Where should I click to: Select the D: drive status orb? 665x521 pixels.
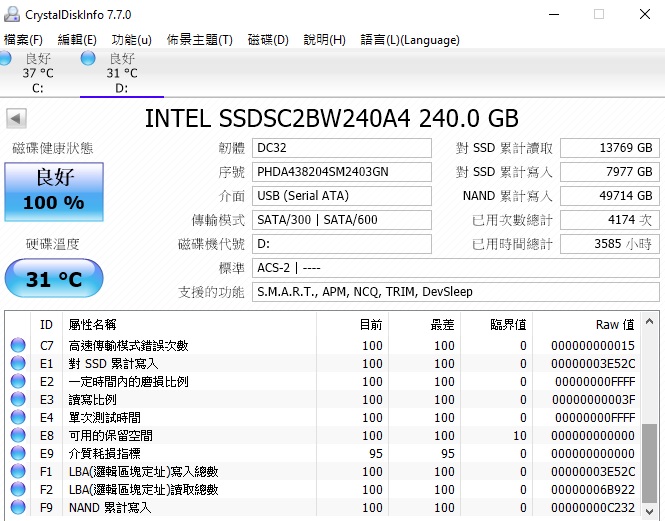88,58
